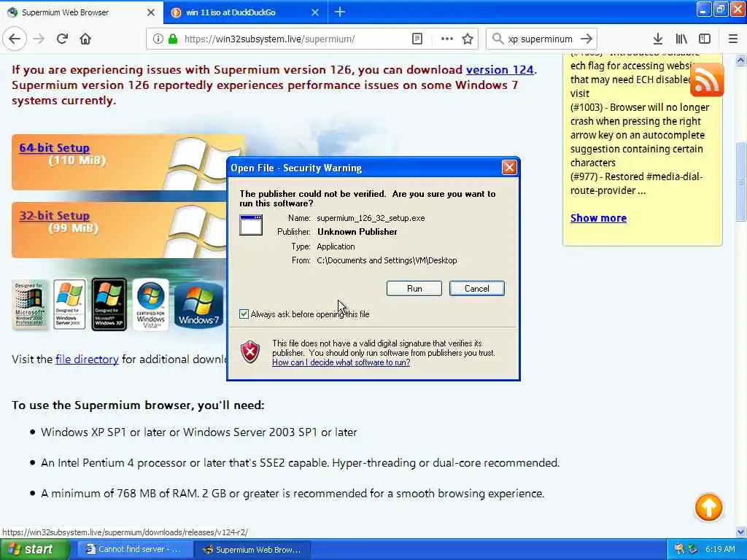
Task: Switch to win 11 iso DuckDuckGo tab
Action: [245, 12]
